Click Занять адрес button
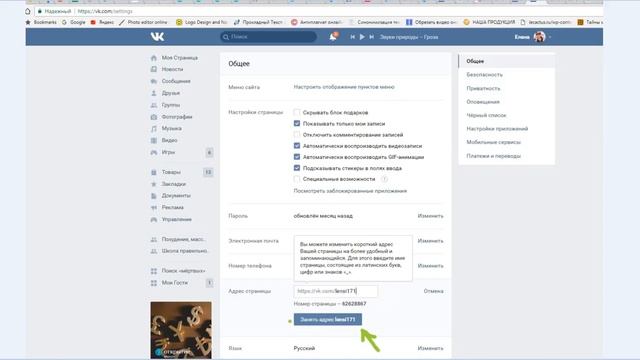Screen dimensions: 640x360 click(x=328, y=320)
